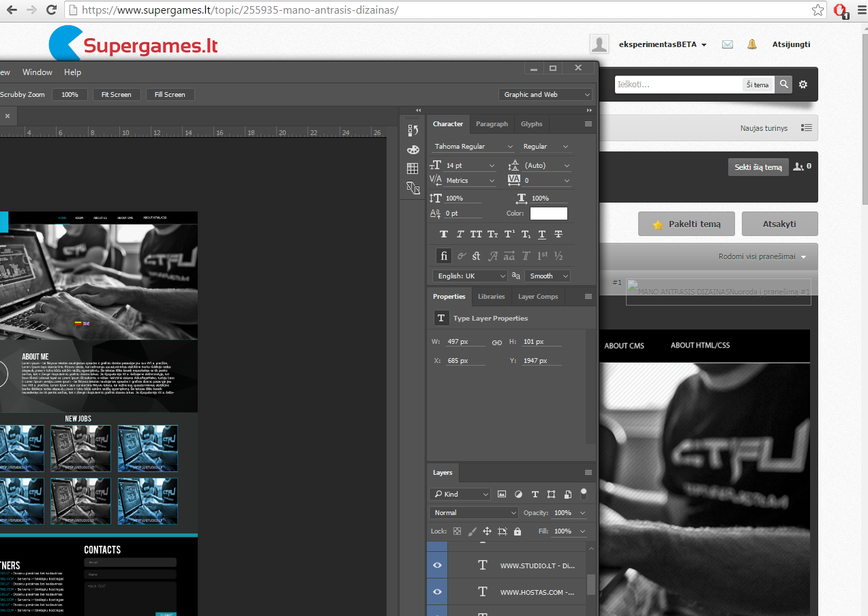This screenshot has width=868, height=616.
Task: Apply Faux Italic text style
Action: (460, 234)
